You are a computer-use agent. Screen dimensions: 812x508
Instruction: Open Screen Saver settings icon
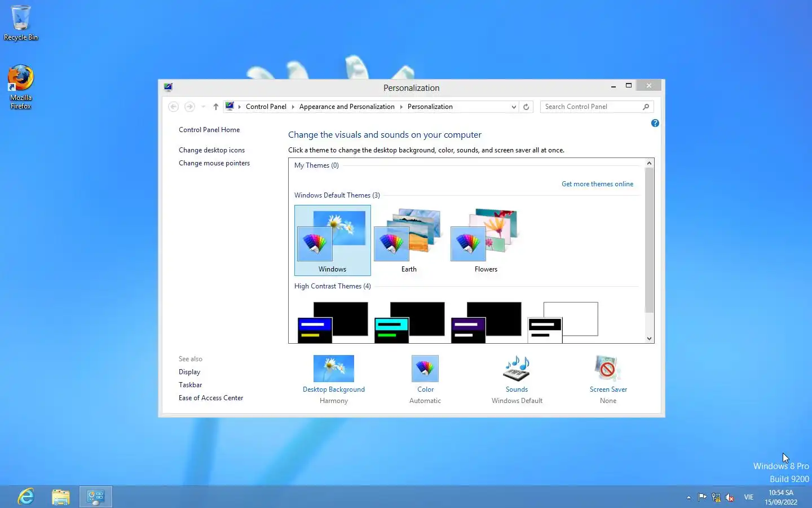coord(608,369)
